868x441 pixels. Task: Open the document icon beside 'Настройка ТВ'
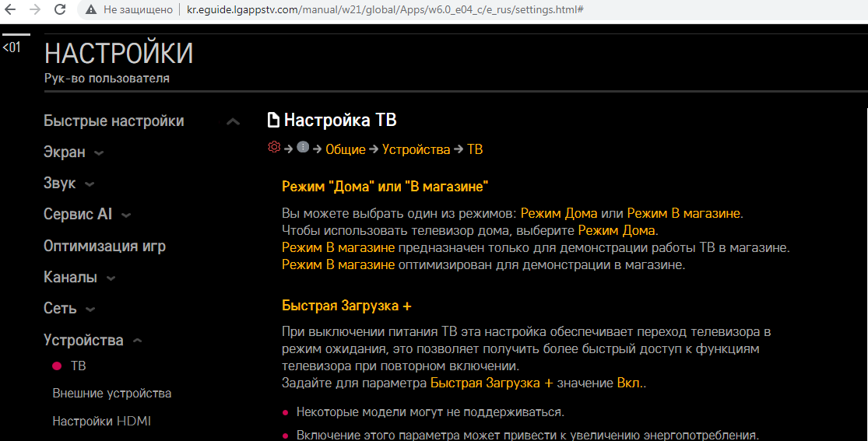point(273,120)
